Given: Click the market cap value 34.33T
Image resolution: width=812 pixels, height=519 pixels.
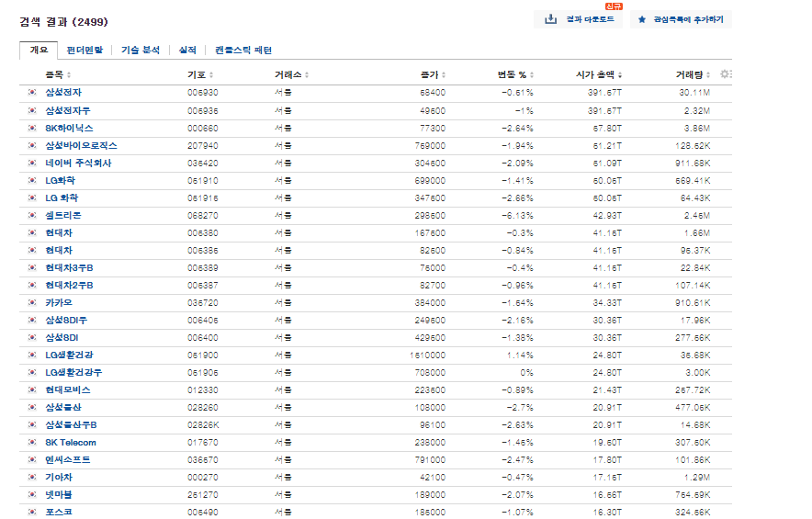Looking at the screenshot, I should (607, 302).
